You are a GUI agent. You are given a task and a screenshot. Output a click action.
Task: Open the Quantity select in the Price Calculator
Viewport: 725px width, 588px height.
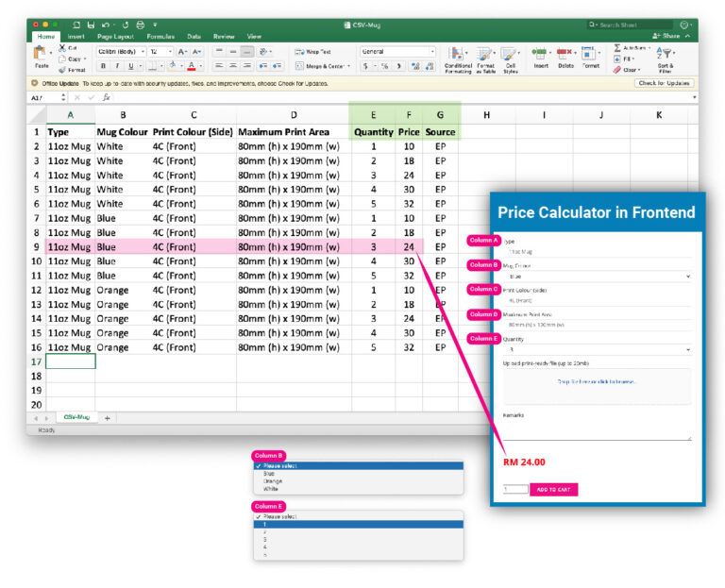(598, 349)
